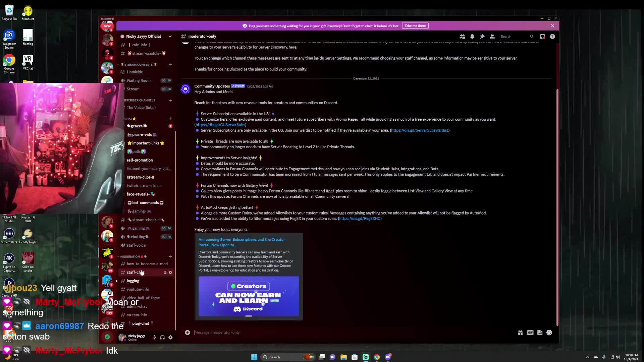Open the Creators Can Now Earn thumbnail
644x362 pixels.
(x=249, y=296)
